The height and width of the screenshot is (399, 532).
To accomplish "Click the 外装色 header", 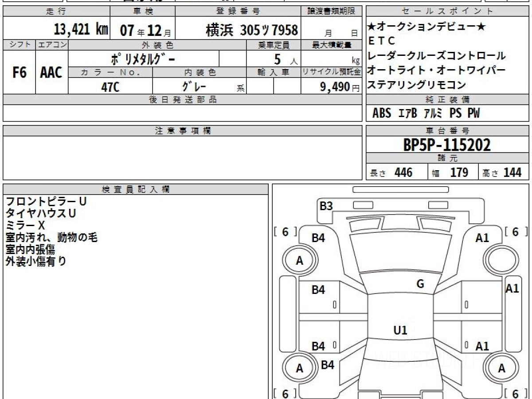I will click(x=157, y=45).
